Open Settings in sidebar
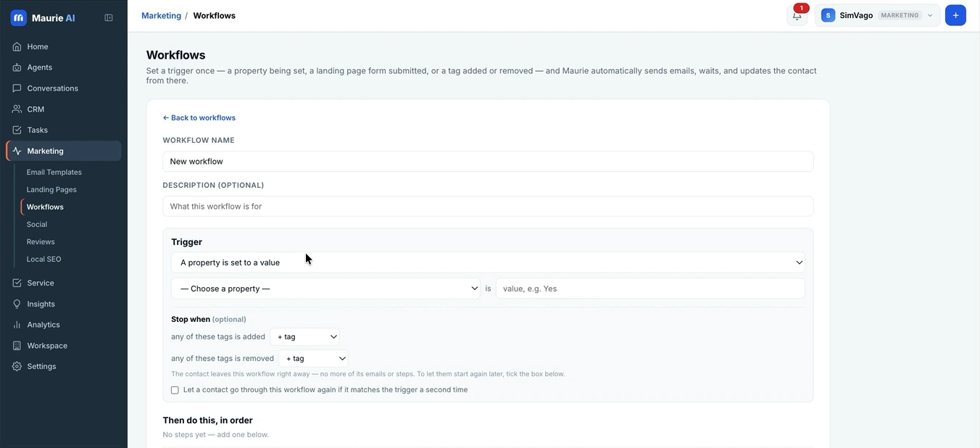The width and height of the screenshot is (980, 448). pyautogui.click(x=64, y=366)
